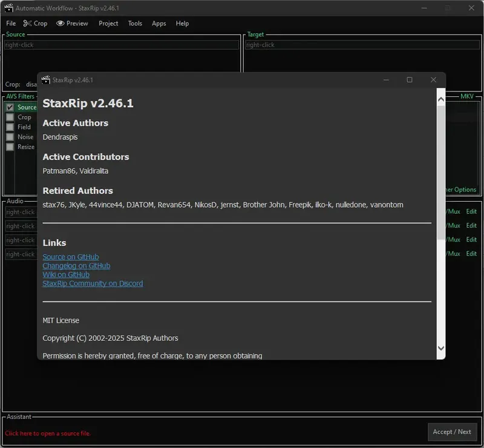
Task: Open the Tools menu
Action: click(135, 24)
